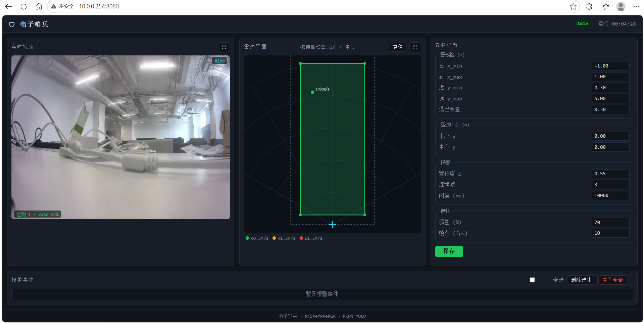Edit the 近 y_min field
Screen dimensions: 644x323
tap(610, 88)
